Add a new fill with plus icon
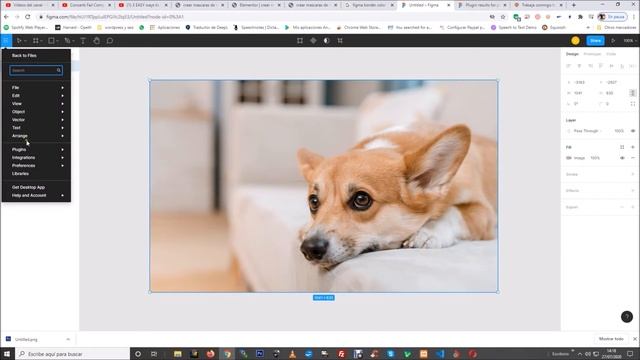The image size is (640, 360). 633,147
